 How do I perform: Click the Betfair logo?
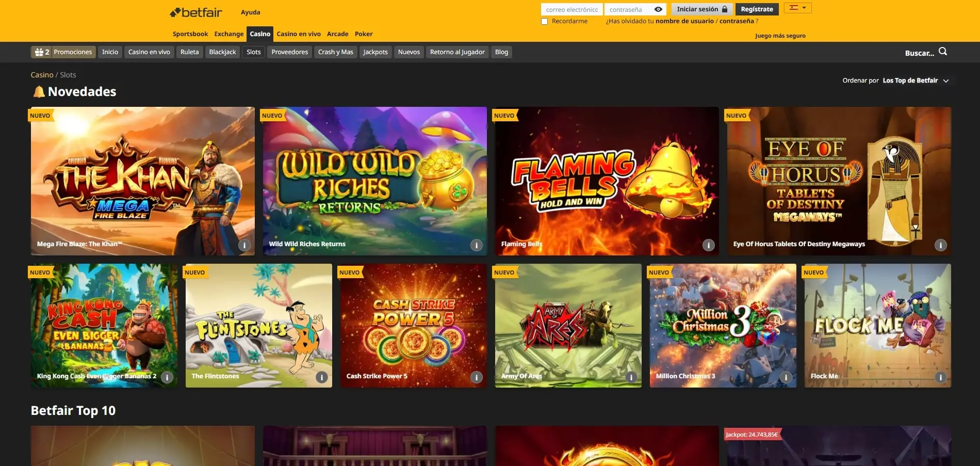point(196,12)
